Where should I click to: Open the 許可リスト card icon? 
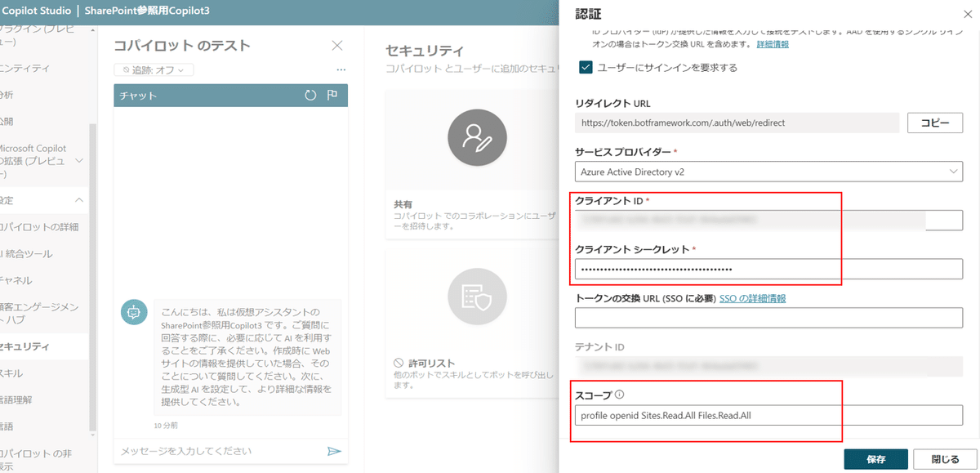pyautogui.click(x=478, y=298)
